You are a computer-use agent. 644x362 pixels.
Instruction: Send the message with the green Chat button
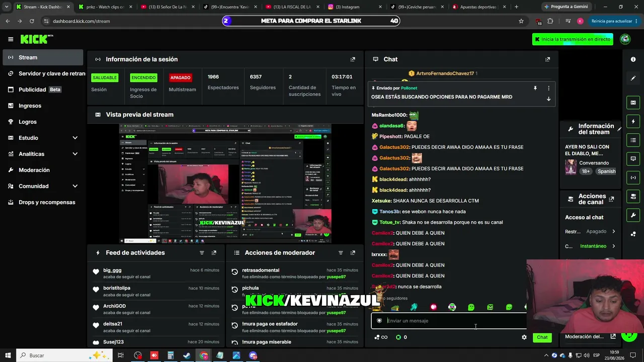(542, 337)
